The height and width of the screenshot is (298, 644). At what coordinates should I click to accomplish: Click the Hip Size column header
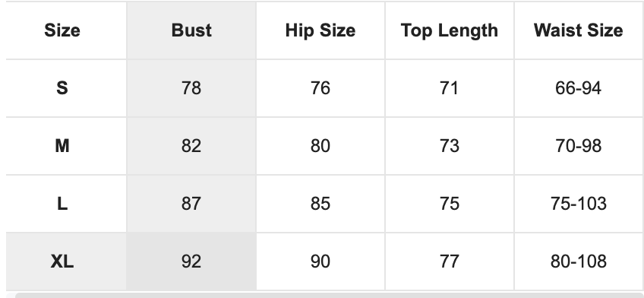[x=320, y=30]
